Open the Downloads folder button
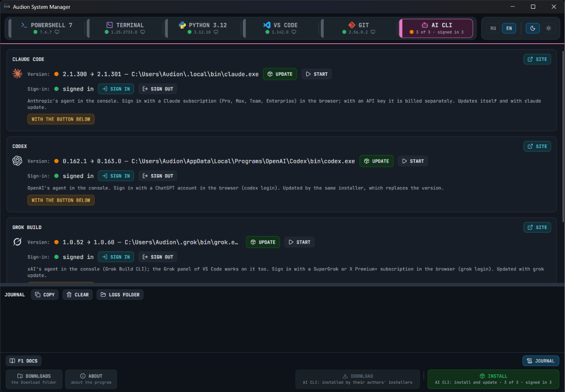Screen dimensions: 565x392 (x=34, y=379)
